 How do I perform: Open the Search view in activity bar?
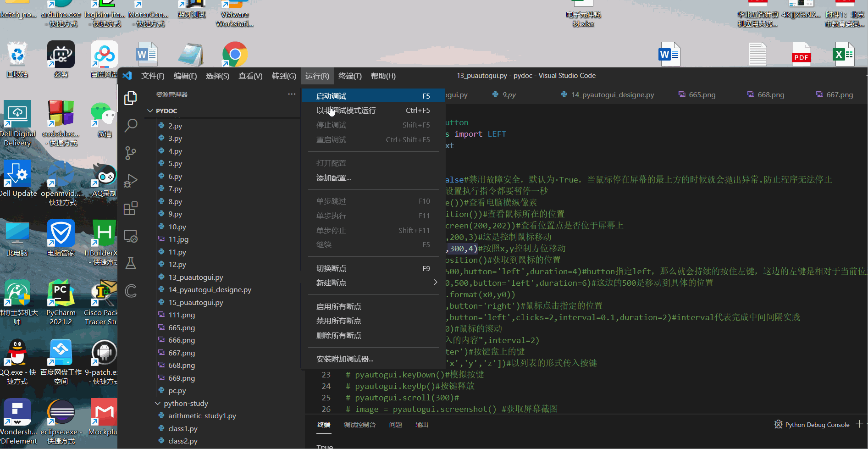coord(131,125)
